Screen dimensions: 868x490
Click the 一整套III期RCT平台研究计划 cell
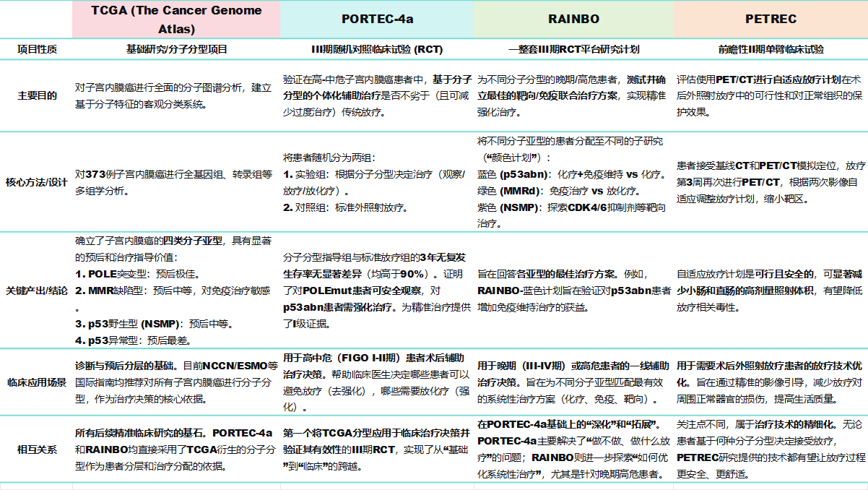pos(573,49)
